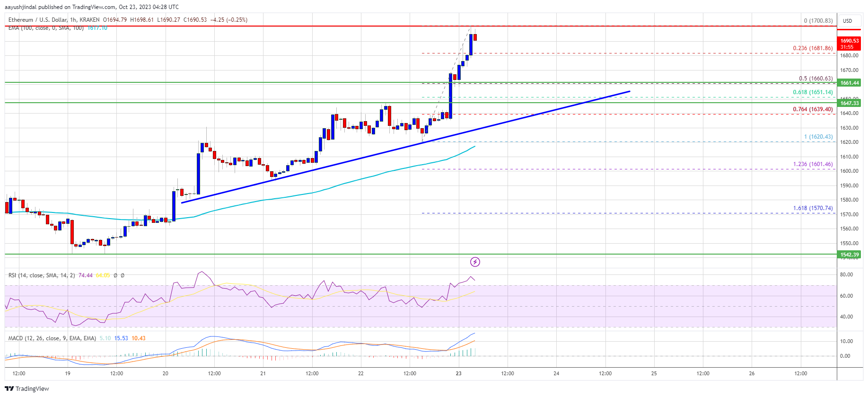Click the 0.236 (1681.86) Fibonacci level label

(x=813, y=48)
